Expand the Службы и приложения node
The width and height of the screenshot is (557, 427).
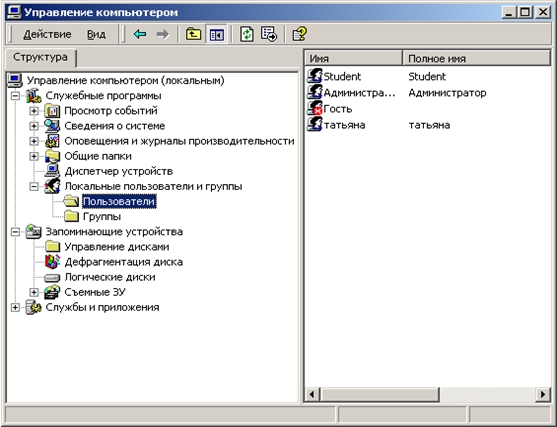tap(15, 307)
